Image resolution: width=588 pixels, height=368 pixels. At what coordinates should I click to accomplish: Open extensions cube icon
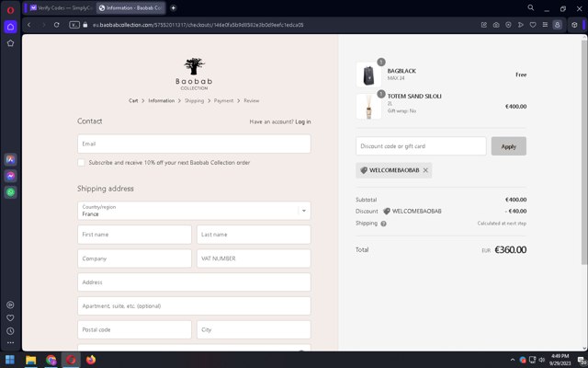coord(574,25)
